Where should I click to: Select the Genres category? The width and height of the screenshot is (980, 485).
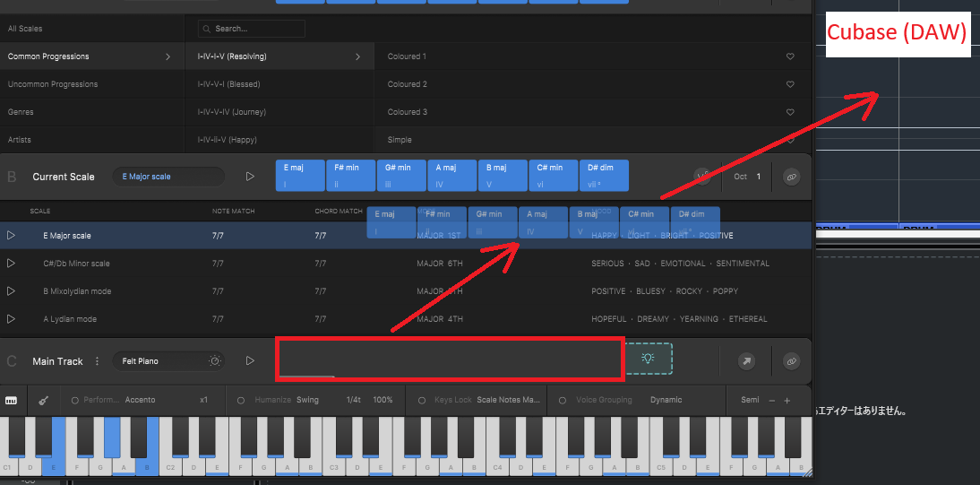(21, 112)
